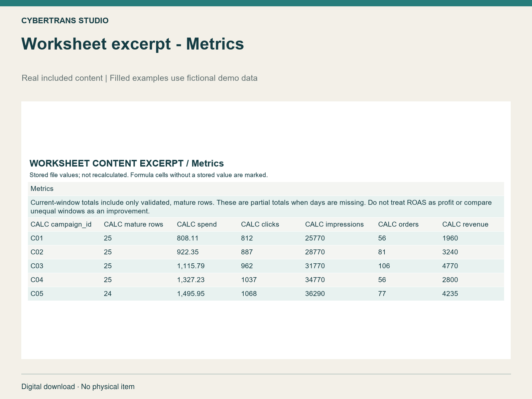Click mature rows value 24
The height and width of the screenshot is (399, 532).
click(108, 294)
